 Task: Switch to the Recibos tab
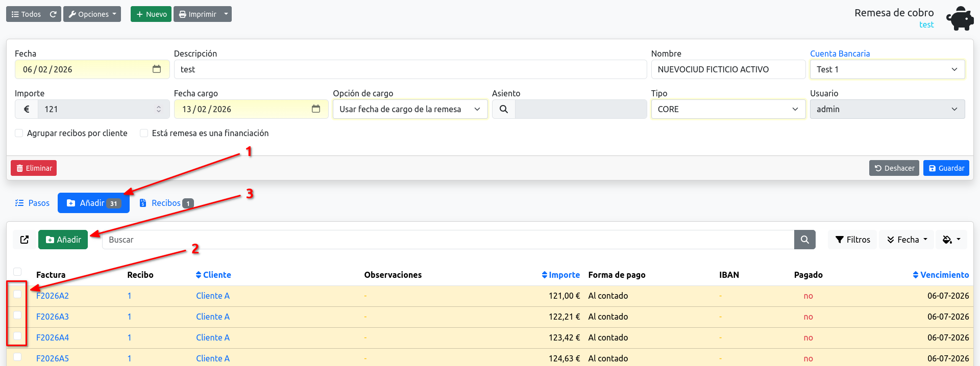tap(166, 203)
